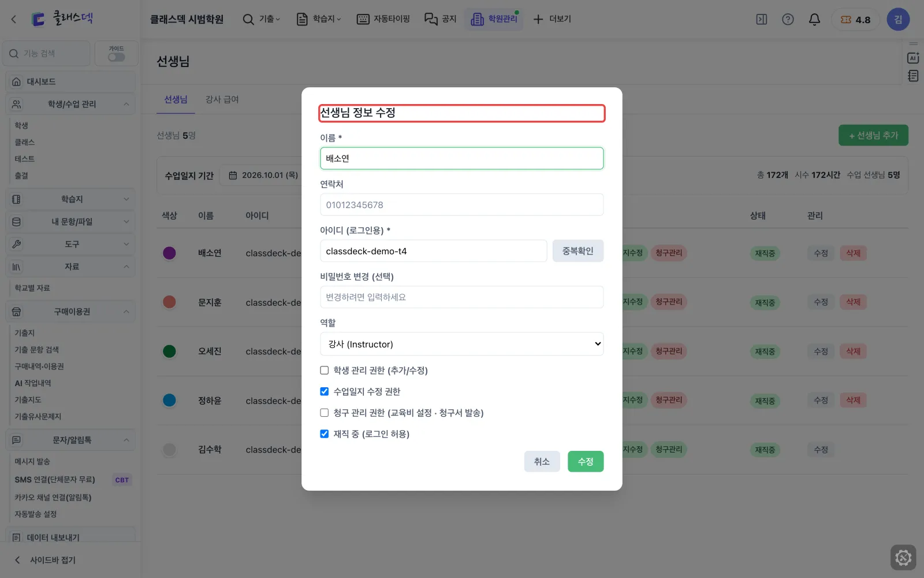Focus the 연락처 phone input field
Screen dimensions: 924x578
[461, 205]
